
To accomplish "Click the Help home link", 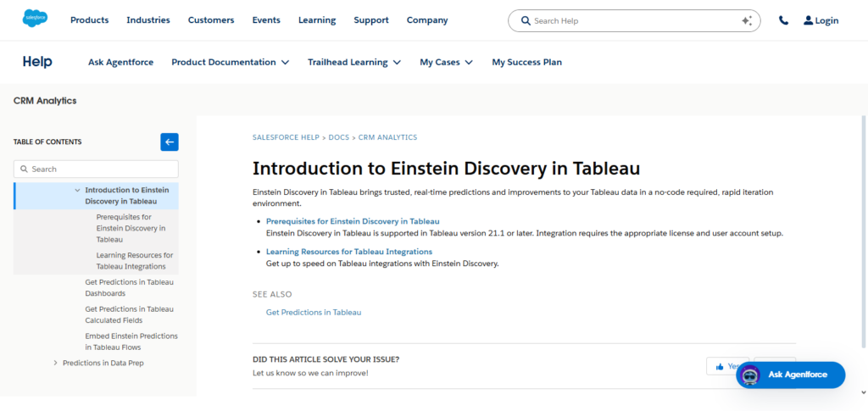I will (x=37, y=62).
